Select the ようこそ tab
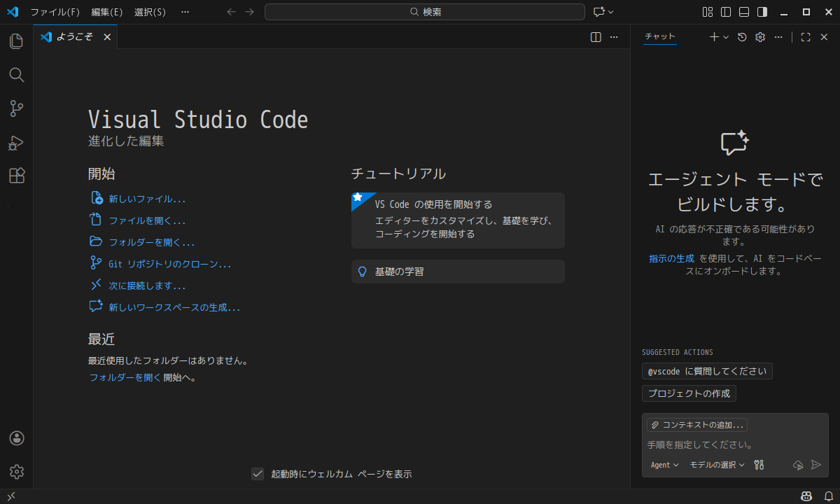 point(74,37)
